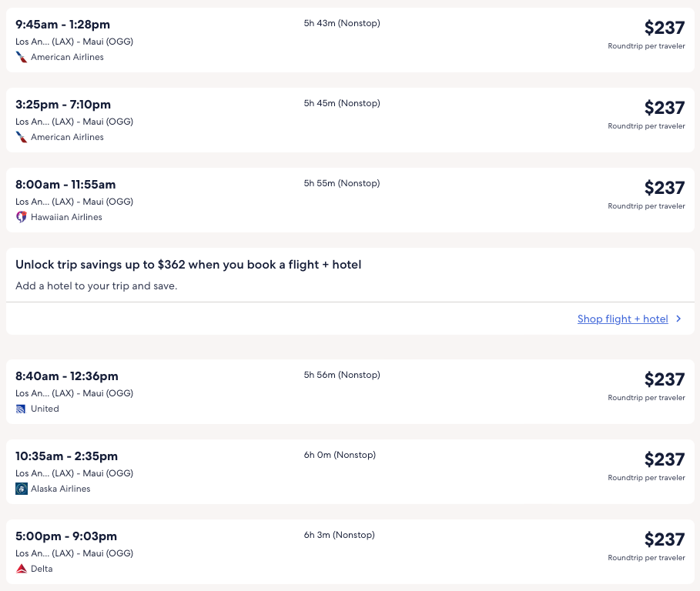Click the United airline logo icon
The width and height of the screenshot is (700, 591).
tap(22, 409)
